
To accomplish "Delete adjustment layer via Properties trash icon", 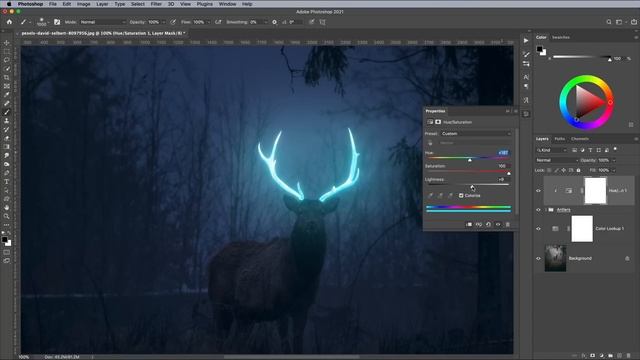I will [x=508, y=224].
